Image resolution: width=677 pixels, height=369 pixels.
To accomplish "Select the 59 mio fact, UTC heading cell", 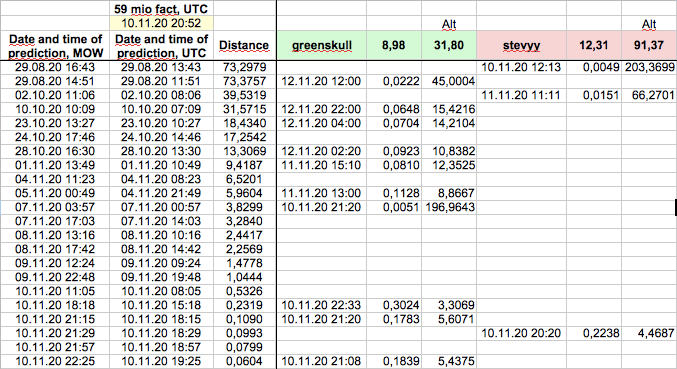I will 161,9.
